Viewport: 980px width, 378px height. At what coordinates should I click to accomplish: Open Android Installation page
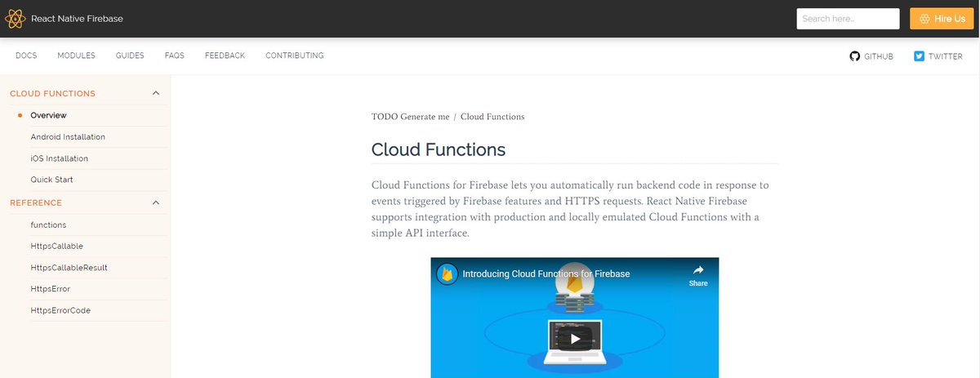(68, 137)
